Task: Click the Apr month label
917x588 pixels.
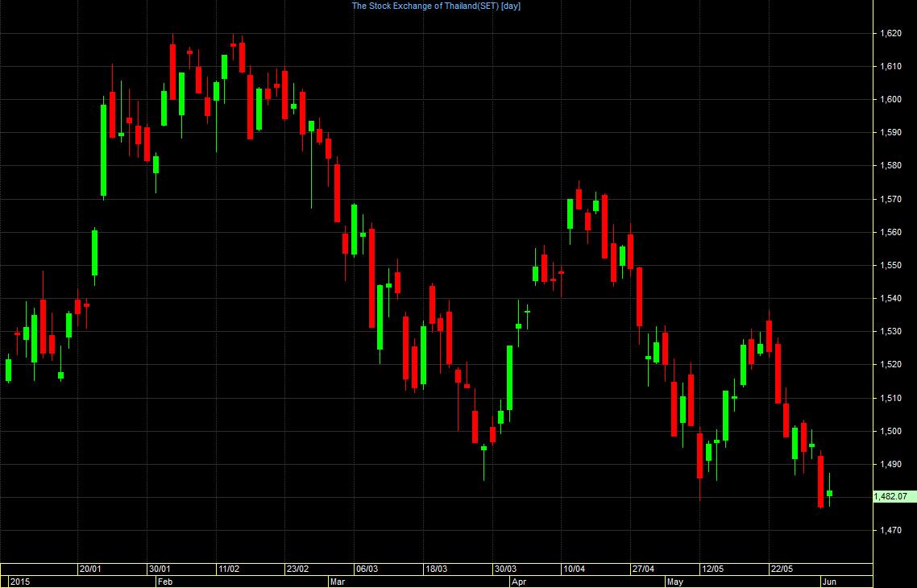Action: (x=519, y=582)
